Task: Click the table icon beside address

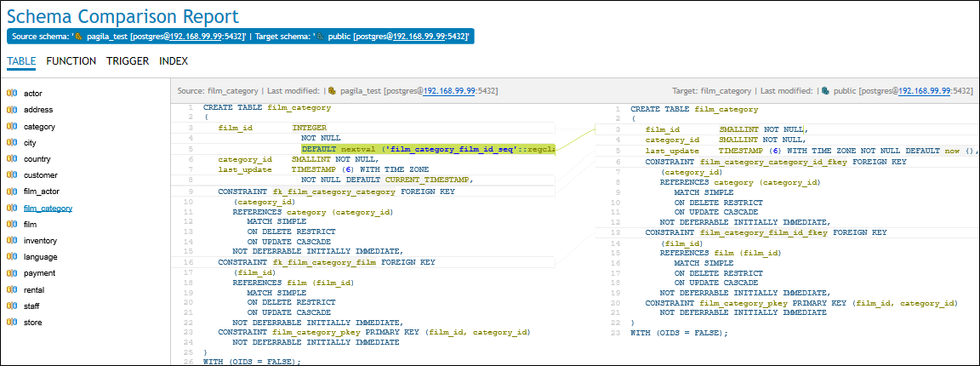Action: pyautogui.click(x=11, y=110)
